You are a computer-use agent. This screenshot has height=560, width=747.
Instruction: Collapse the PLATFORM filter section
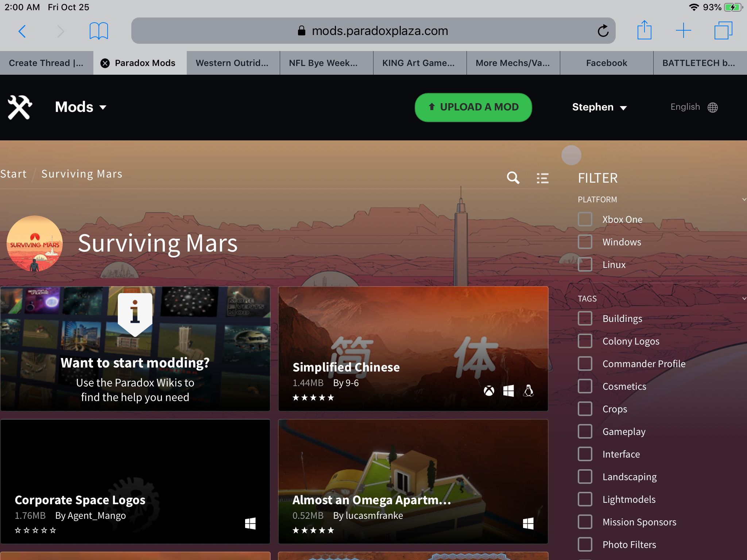744,199
